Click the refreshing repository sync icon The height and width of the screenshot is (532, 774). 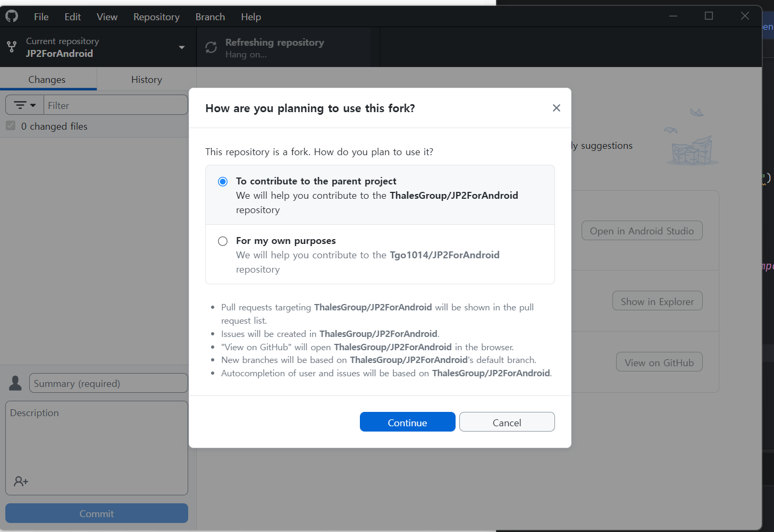pos(211,47)
